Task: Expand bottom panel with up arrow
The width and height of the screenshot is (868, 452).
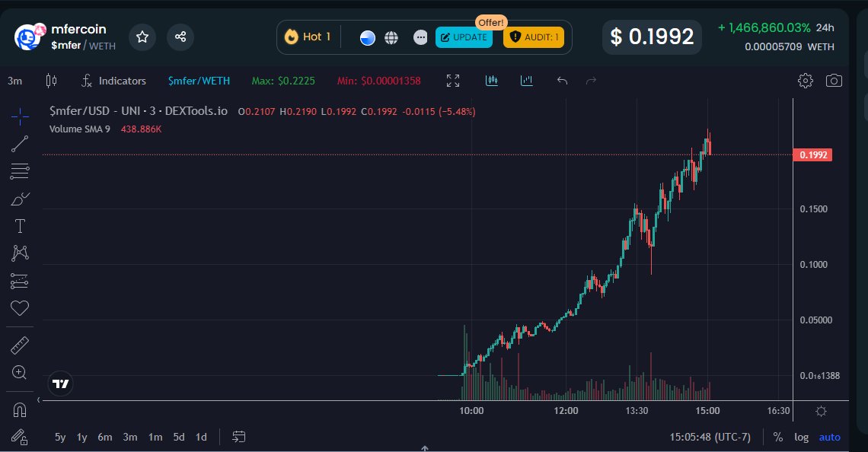Action: click(425, 448)
